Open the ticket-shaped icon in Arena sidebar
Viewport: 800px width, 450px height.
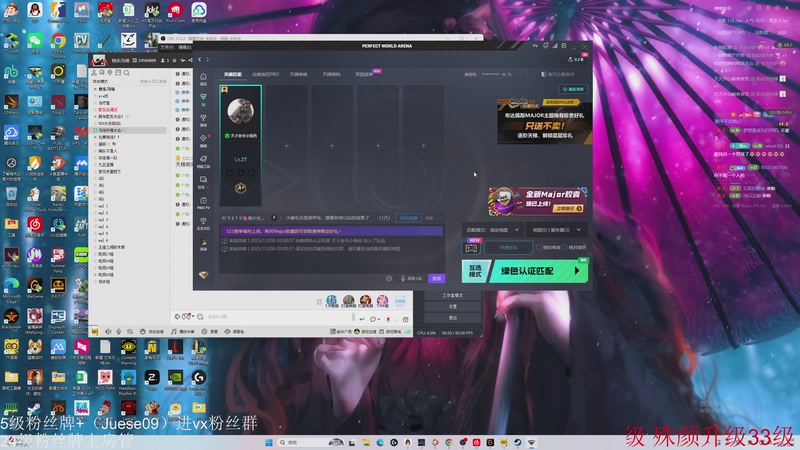coord(203,159)
